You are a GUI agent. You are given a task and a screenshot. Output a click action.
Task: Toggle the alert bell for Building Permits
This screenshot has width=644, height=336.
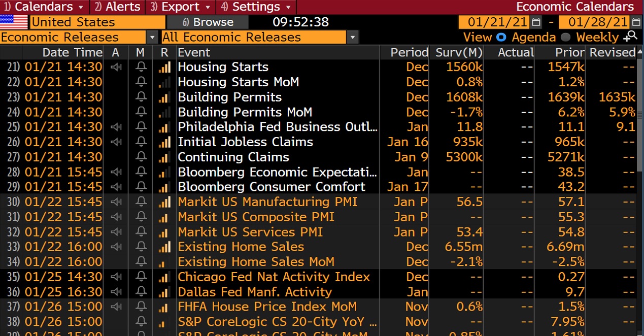[x=141, y=97]
